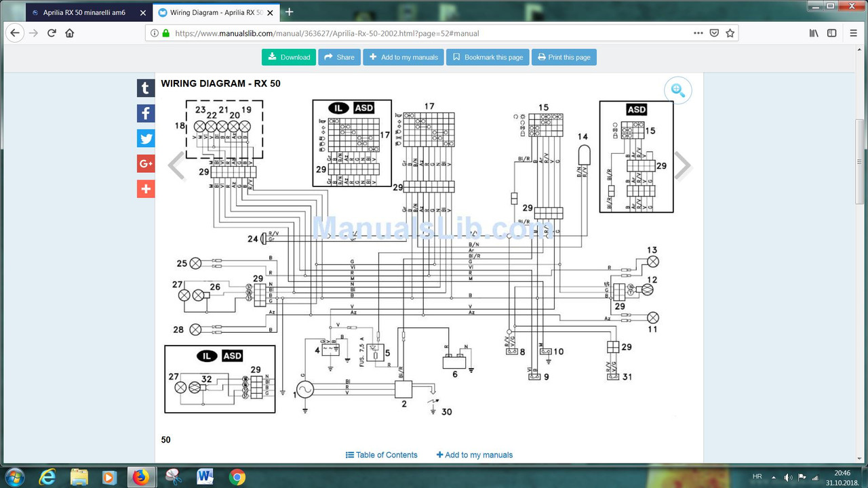
Task: Open site information icon in address bar
Action: point(155,33)
